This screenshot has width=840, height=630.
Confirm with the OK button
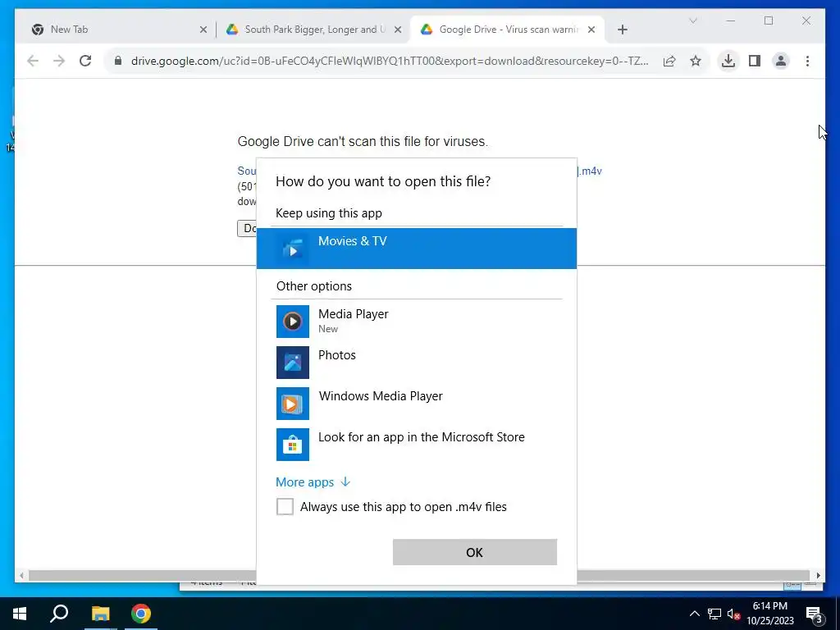475,552
